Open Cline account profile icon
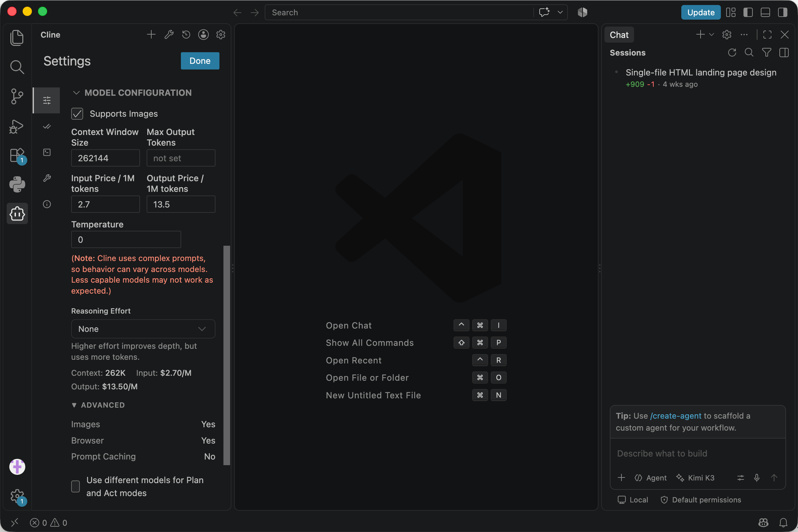 coord(203,35)
